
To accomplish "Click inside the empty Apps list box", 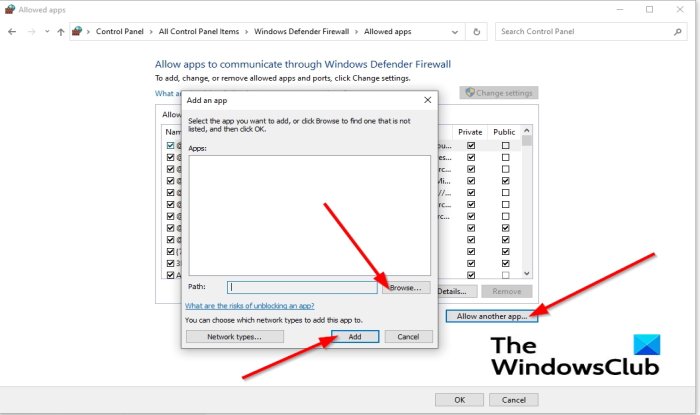I will [x=309, y=215].
